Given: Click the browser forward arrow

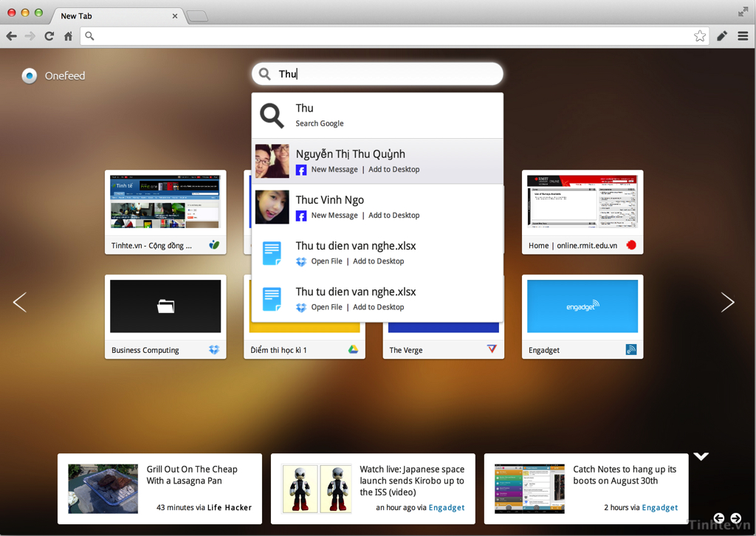Looking at the screenshot, I should [x=30, y=36].
